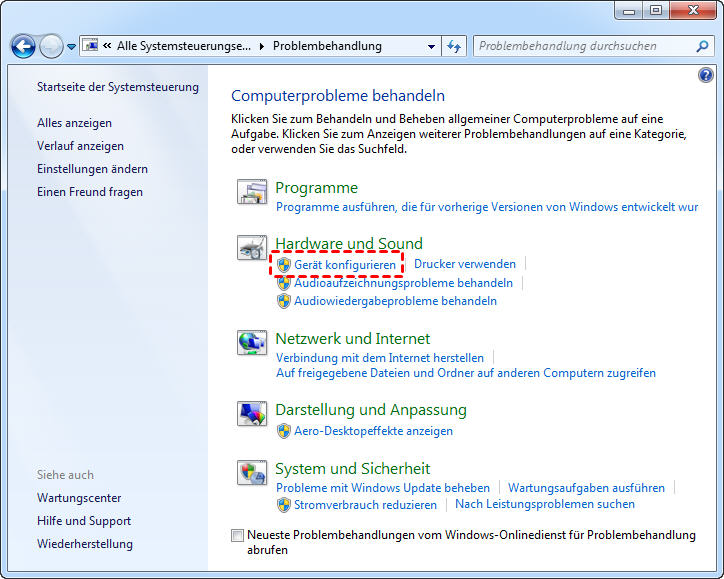Open Aero-Desktopeffekte anzeigen link

[x=373, y=431]
